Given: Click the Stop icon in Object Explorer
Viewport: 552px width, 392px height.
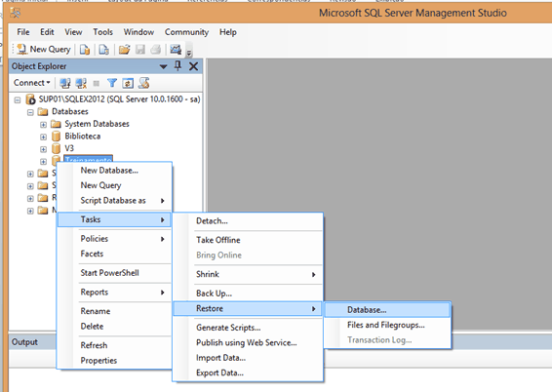Looking at the screenshot, I should coord(97,84).
